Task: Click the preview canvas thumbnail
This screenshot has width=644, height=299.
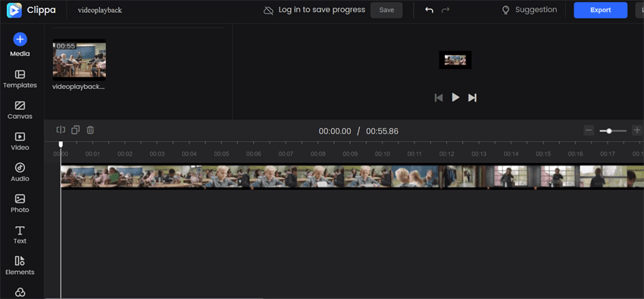Action: click(x=455, y=60)
